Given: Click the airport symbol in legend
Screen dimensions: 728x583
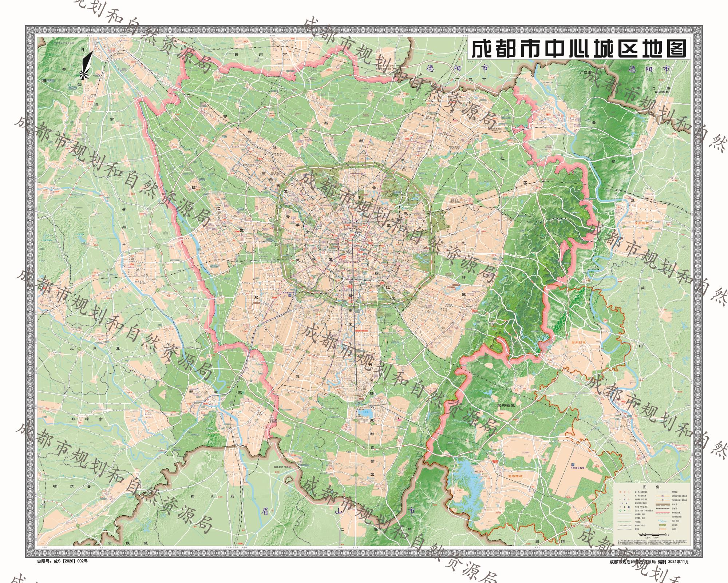Looking at the screenshot, I should tap(629, 507).
